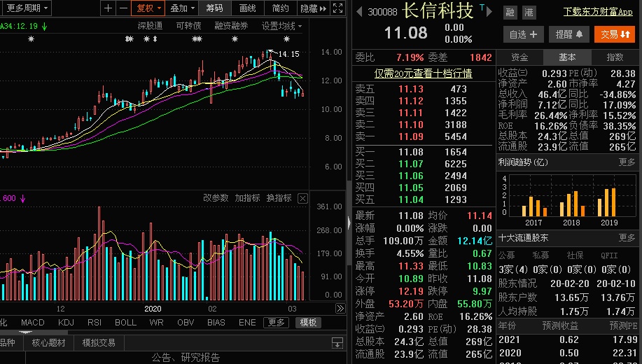
Task: Click the 社保 shareholder category
Action: click(575, 255)
